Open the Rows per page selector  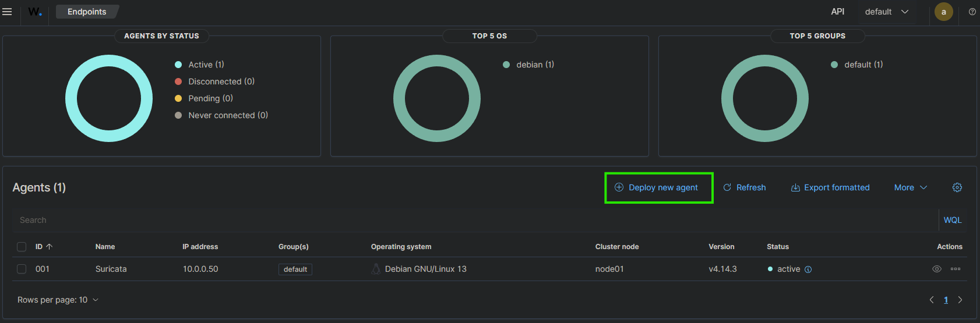(58, 300)
